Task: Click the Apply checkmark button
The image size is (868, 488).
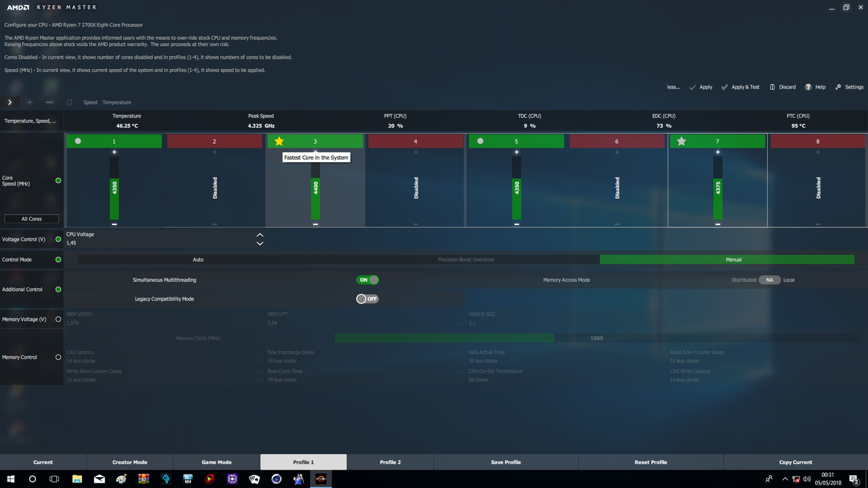Action: tap(701, 87)
